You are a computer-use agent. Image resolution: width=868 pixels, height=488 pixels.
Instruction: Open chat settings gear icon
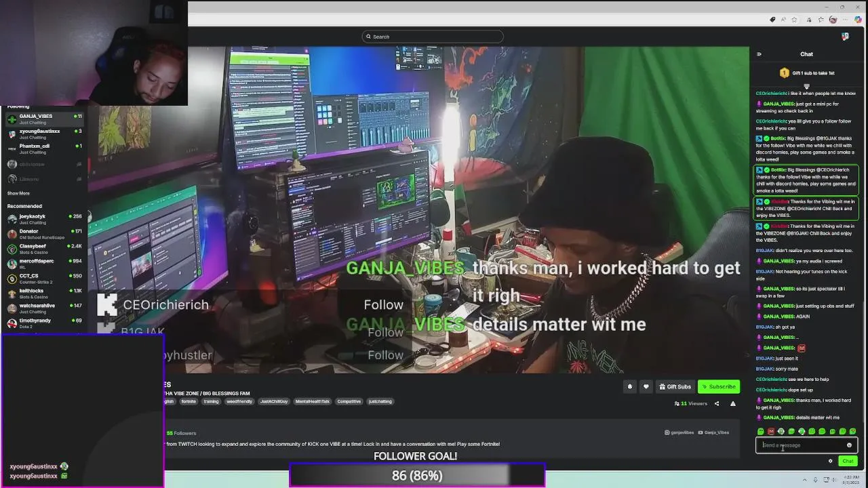[830, 461]
